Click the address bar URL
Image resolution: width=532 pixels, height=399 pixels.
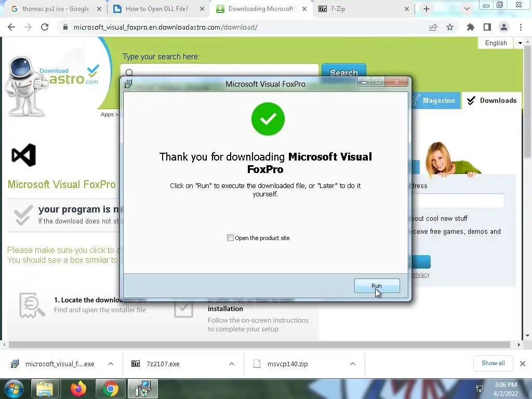[166, 27]
